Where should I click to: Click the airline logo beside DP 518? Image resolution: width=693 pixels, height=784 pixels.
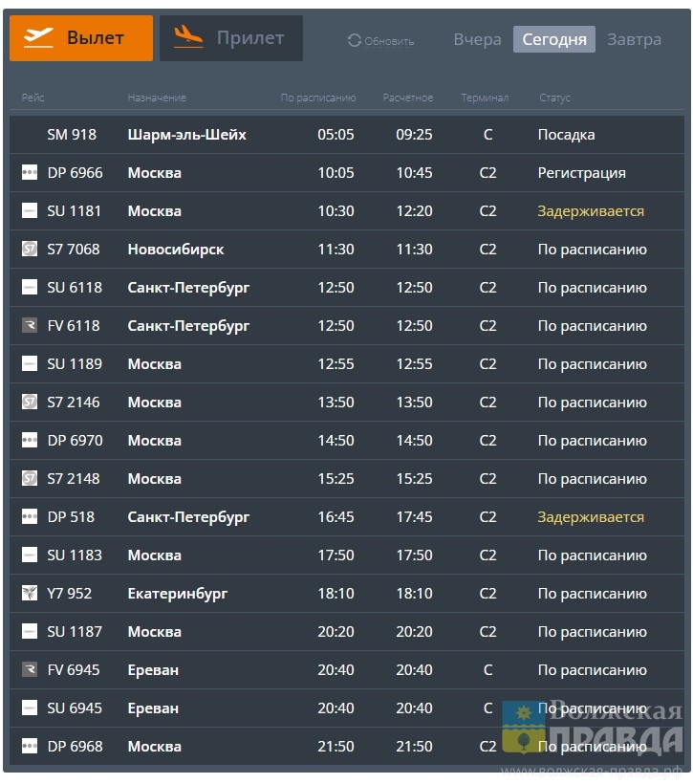[30, 517]
